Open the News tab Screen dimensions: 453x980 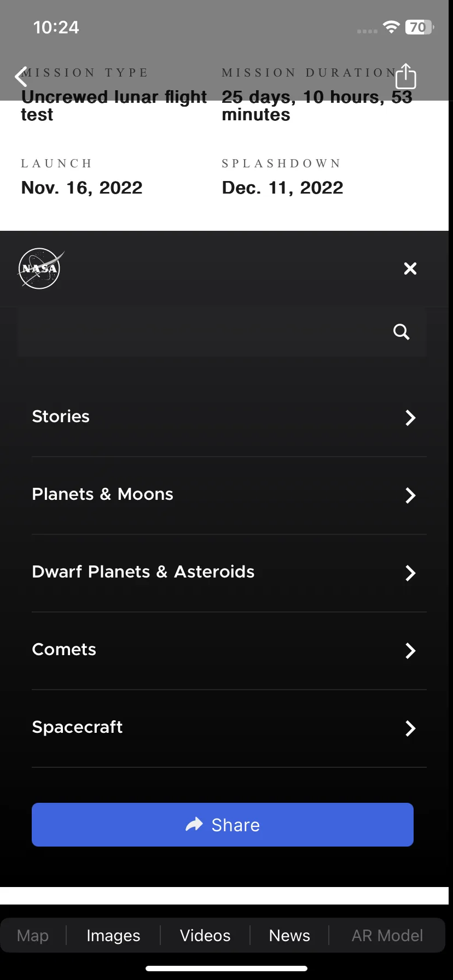coord(289,936)
